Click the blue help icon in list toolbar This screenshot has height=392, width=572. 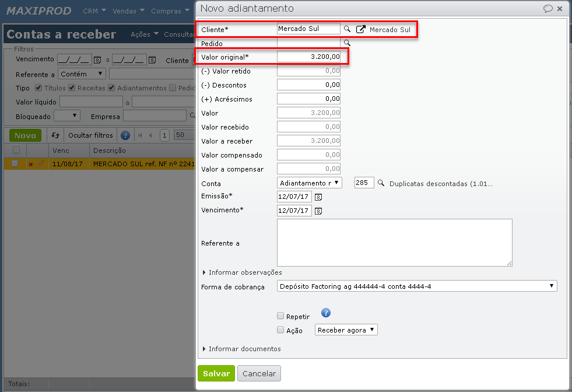tap(125, 135)
